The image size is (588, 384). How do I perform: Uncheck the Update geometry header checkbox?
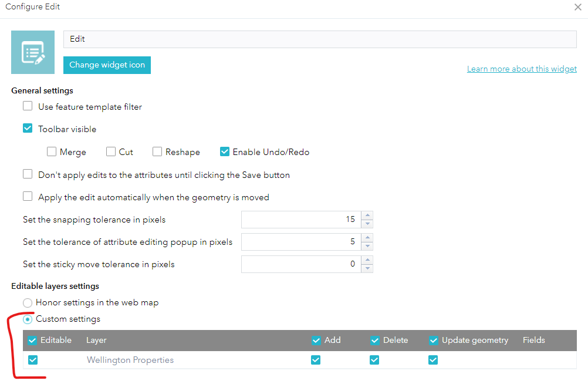pyautogui.click(x=433, y=340)
